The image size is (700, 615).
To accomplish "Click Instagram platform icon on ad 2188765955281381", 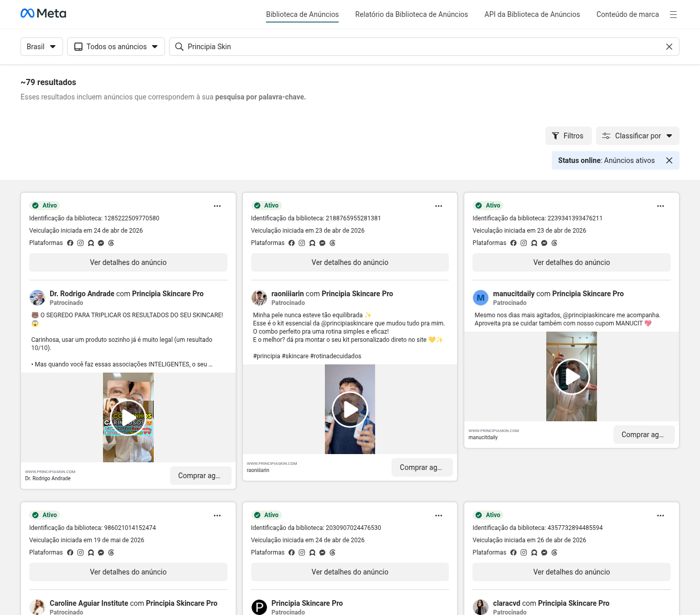I will pos(302,243).
